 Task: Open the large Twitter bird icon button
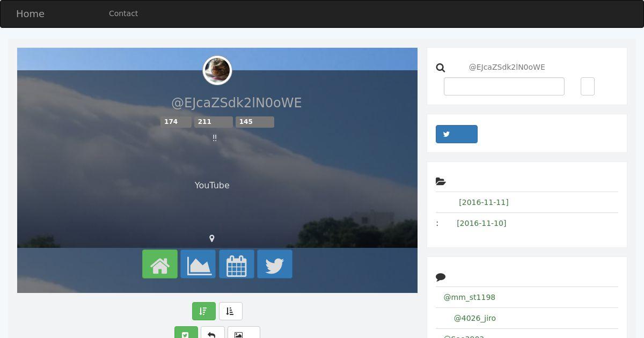coord(275,264)
